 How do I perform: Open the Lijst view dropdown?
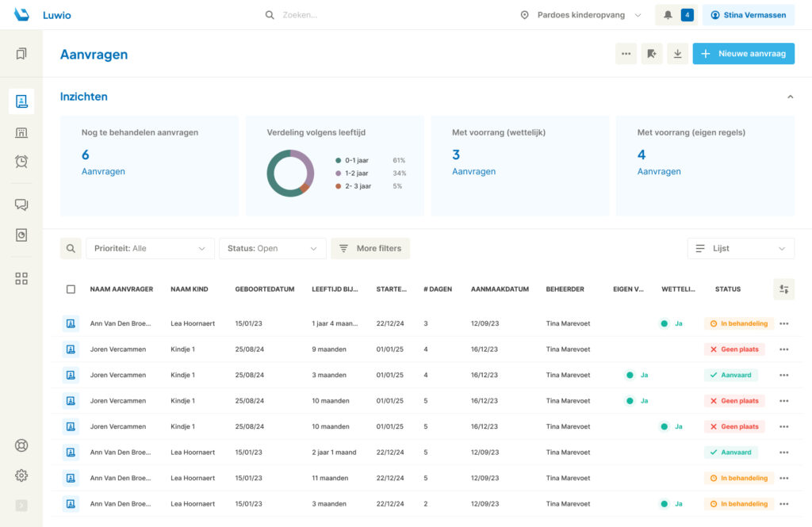tap(741, 249)
